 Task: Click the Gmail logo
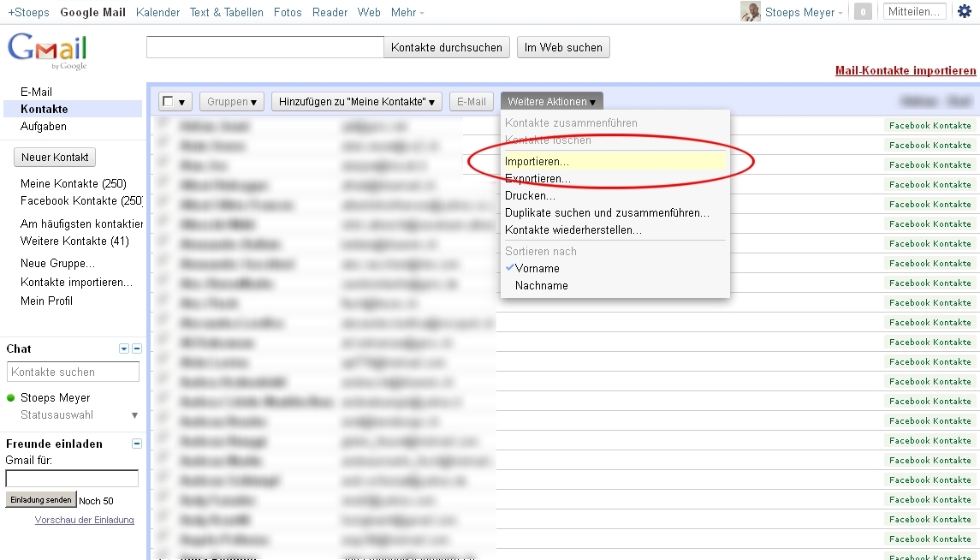(47, 52)
